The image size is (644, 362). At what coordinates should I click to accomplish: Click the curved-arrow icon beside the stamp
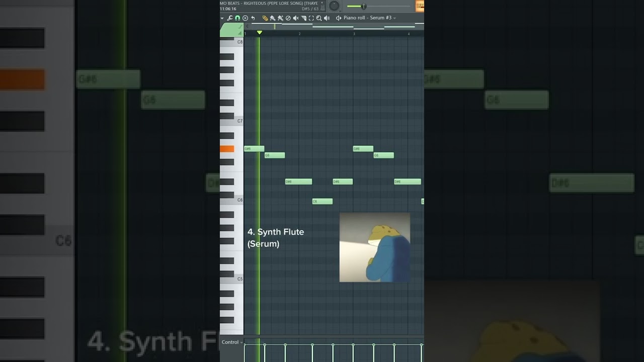[253, 18]
